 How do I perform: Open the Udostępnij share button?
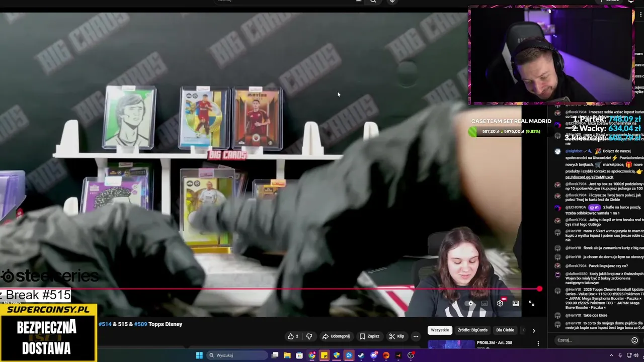coord(336,336)
